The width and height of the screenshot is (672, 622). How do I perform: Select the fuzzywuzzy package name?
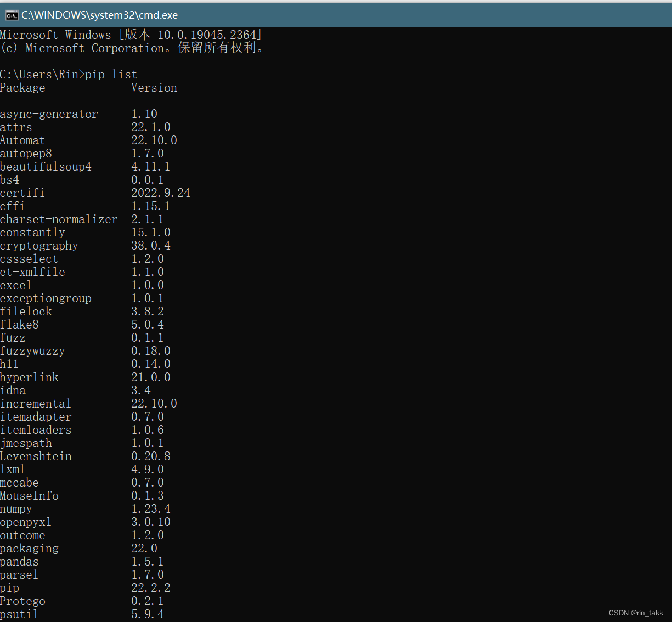click(32, 351)
